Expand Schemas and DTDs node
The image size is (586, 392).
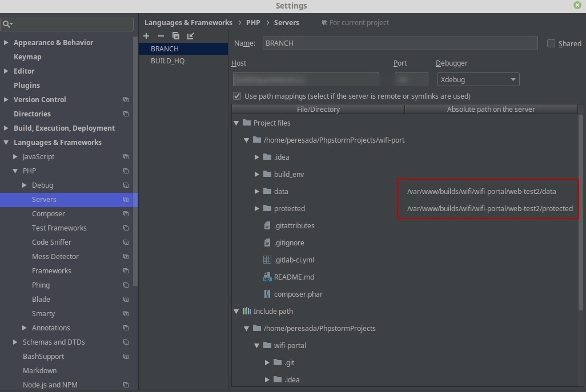(15, 342)
